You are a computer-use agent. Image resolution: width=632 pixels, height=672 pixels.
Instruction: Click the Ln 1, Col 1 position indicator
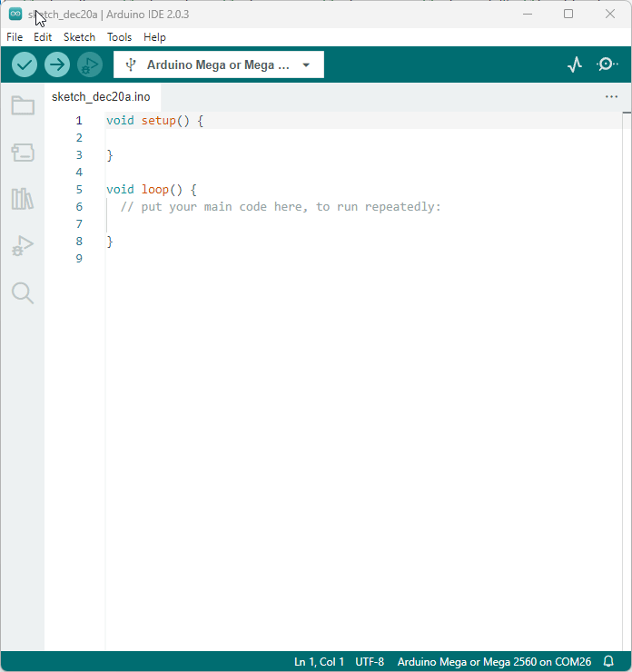click(319, 662)
